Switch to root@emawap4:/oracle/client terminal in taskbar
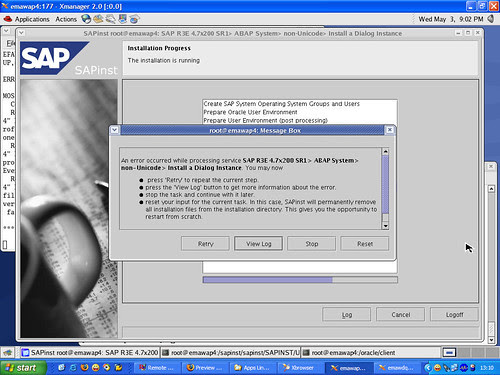The image size is (500, 375). pyautogui.click(x=371, y=352)
